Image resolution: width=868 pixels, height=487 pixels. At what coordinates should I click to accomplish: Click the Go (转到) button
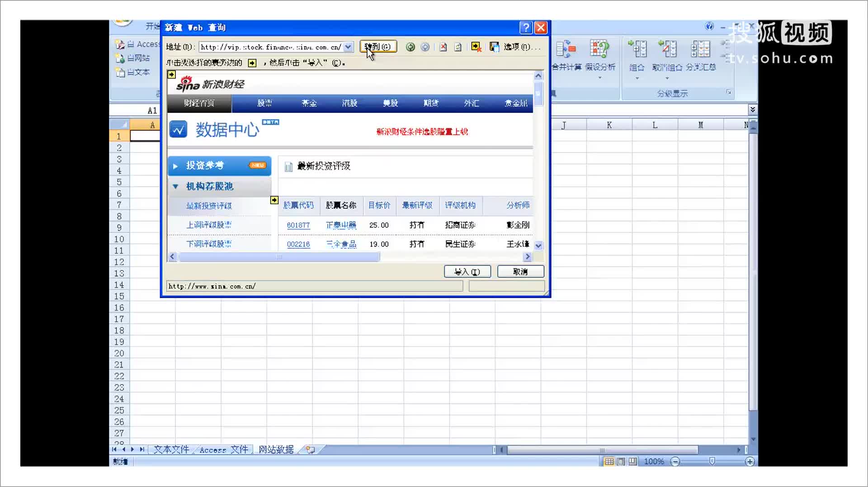pyautogui.click(x=378, y=47)
